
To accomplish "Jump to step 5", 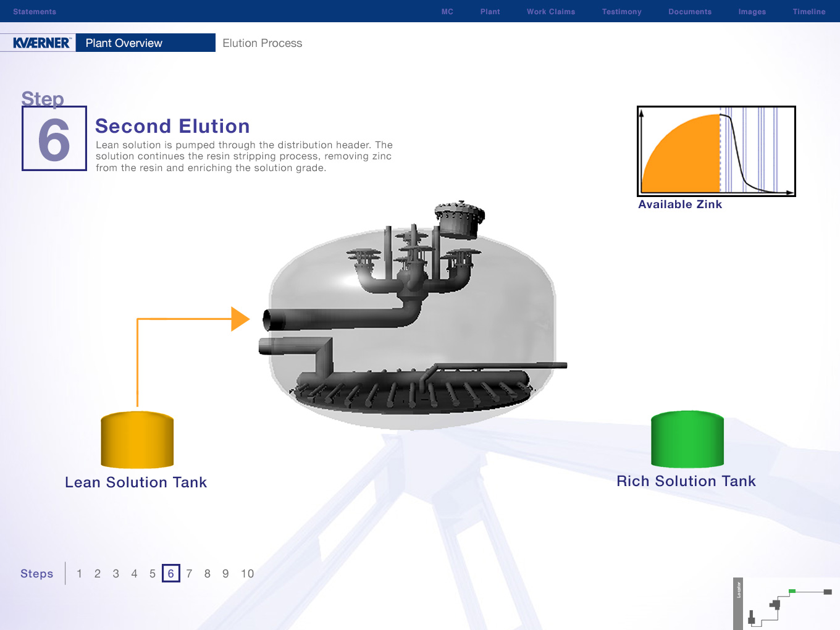I will 153,574.
